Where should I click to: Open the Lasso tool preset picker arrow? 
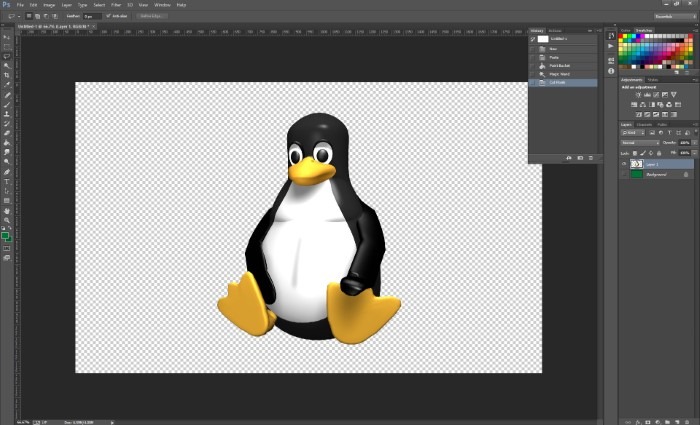pyautogui.click(x=19, y=17)
